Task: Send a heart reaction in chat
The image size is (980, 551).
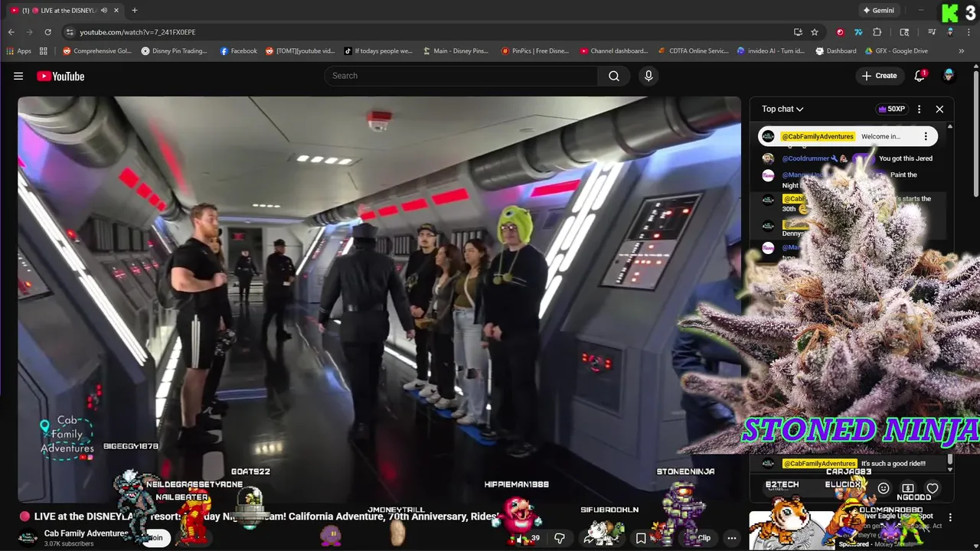Action: click(x=933, y=488)
